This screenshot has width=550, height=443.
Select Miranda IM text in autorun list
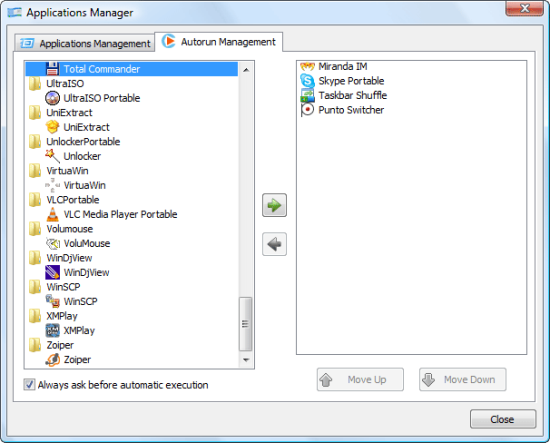(x=343, y=66)
